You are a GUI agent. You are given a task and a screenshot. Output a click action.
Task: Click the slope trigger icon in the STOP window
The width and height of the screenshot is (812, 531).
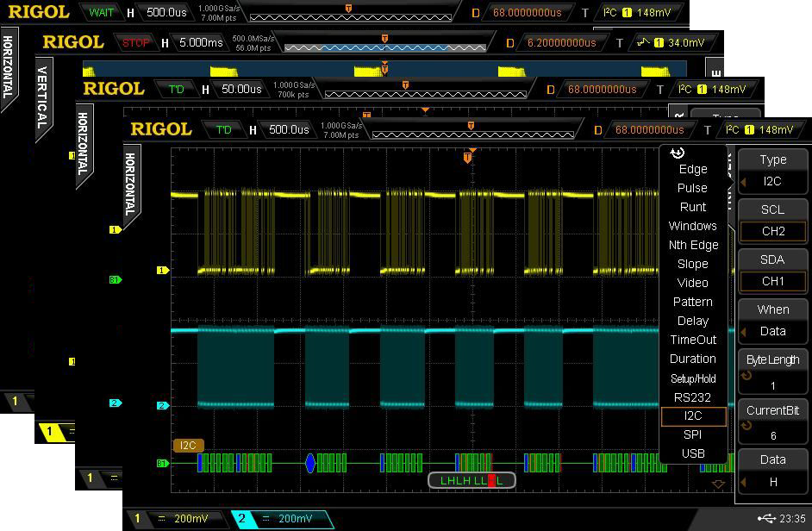pos(643,42)
